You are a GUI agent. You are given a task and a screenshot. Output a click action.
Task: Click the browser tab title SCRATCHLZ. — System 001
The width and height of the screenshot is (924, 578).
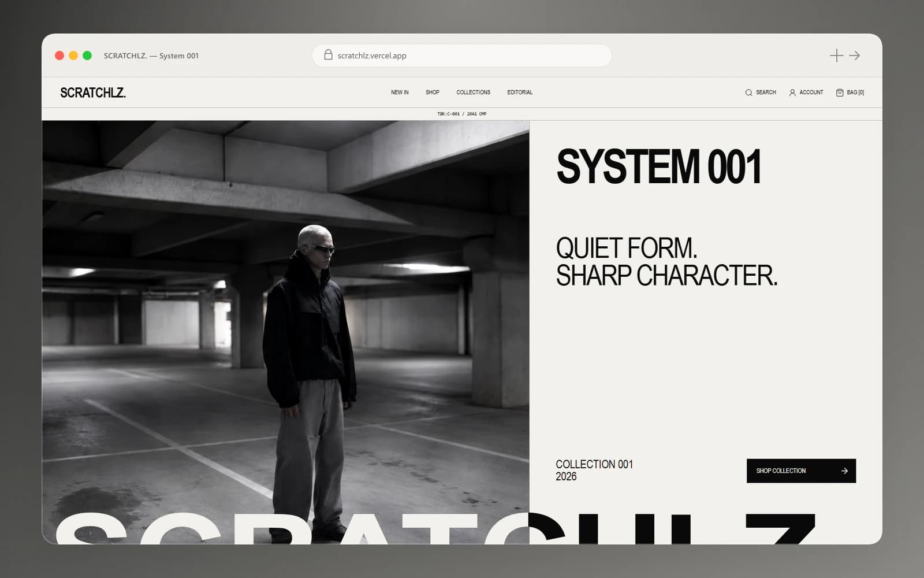(x=151, y=55)
